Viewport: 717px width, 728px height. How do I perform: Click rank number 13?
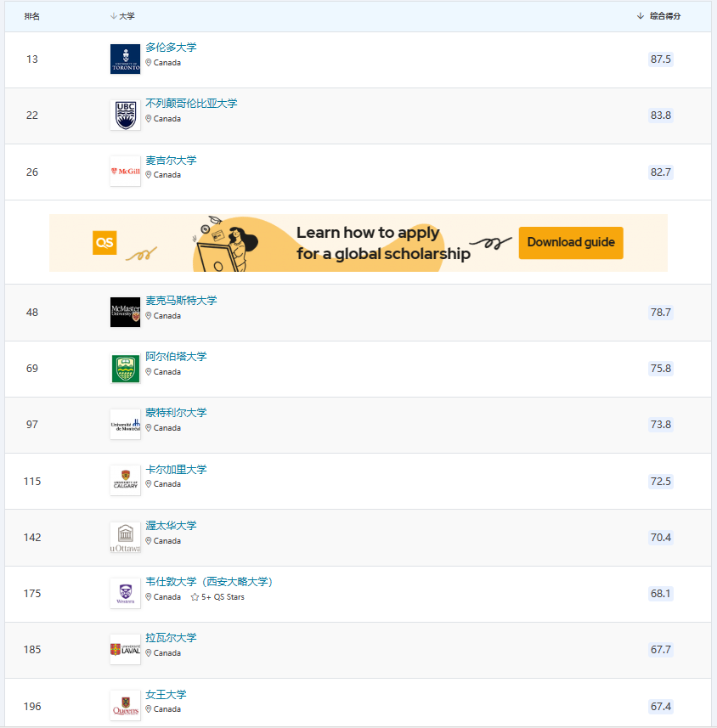tap(32, 59)
